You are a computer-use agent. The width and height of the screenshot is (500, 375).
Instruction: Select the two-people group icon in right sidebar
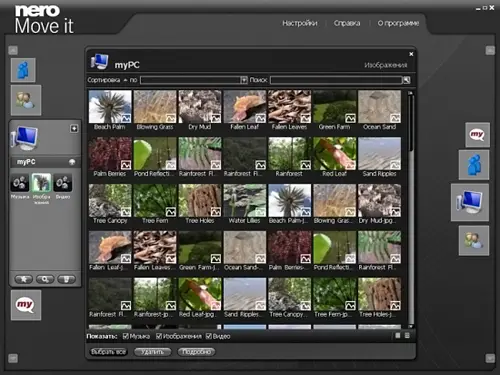click(x=474, y=241)
